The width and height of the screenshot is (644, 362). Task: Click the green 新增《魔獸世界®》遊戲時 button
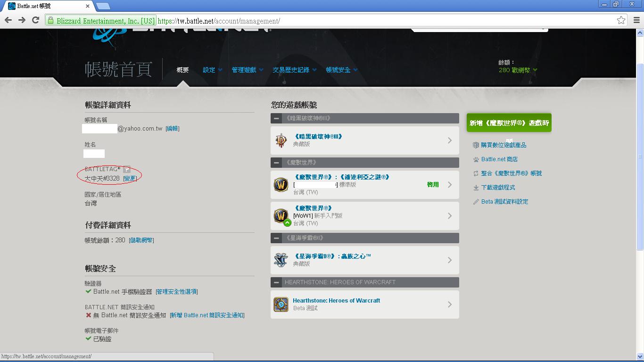(x=509, y=122)
